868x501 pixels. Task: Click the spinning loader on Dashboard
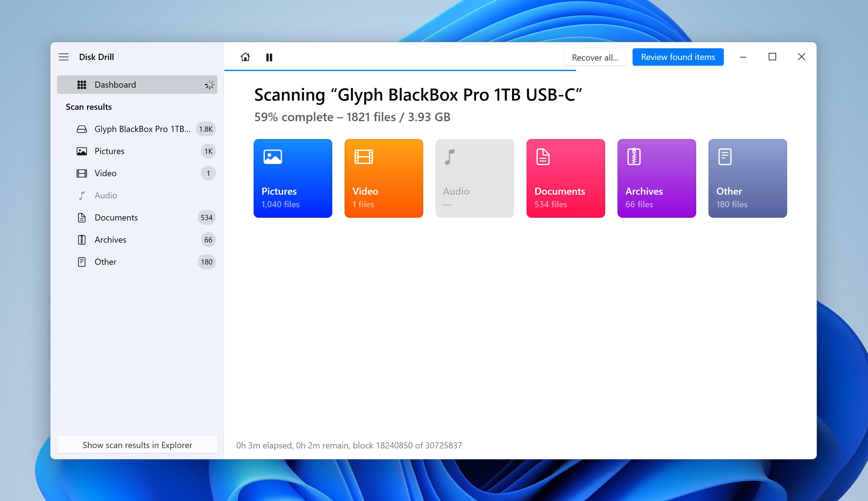pyautogui.click(x=209, y=85)
